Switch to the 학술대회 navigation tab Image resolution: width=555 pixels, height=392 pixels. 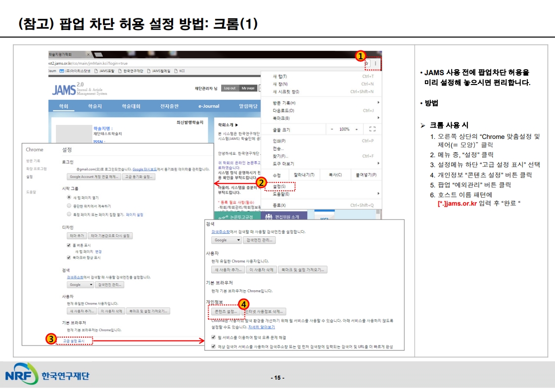pos(131,106)
